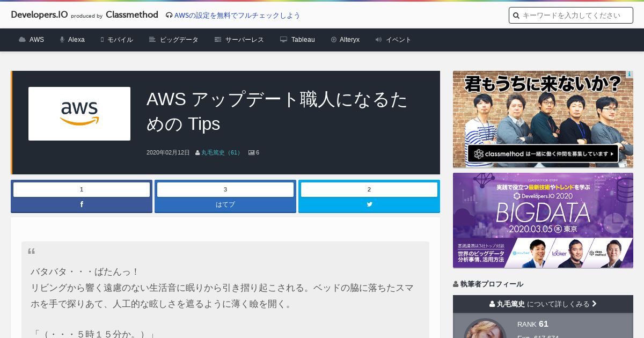Open the AWS free check promo link
The width and height of the screenshot is (644, 338).
[237, 16]
